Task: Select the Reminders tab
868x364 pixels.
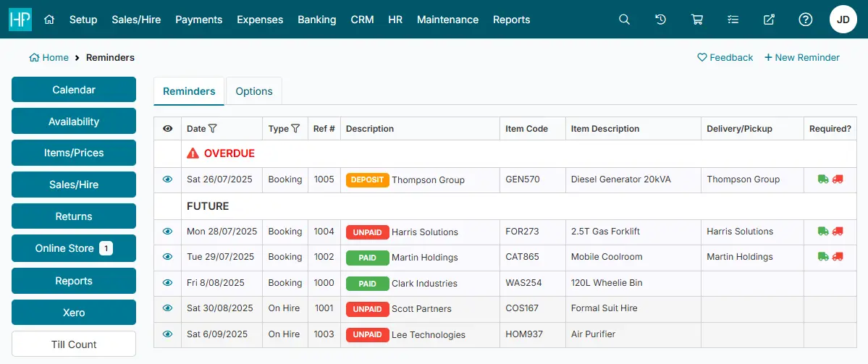Action: click(x=189, y=91)
